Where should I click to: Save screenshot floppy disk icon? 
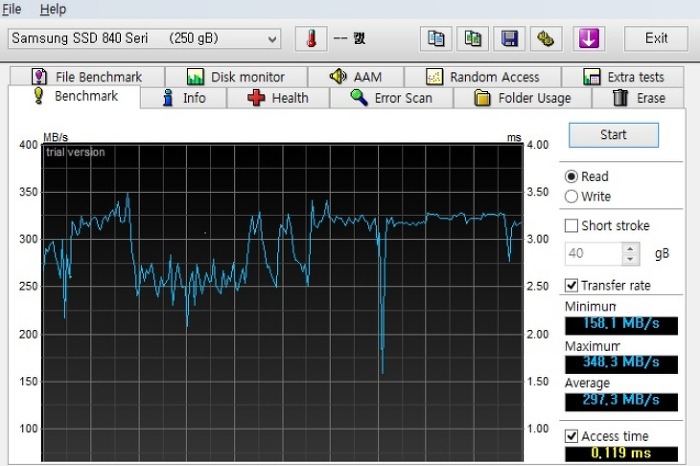click(x=509, y=39)
